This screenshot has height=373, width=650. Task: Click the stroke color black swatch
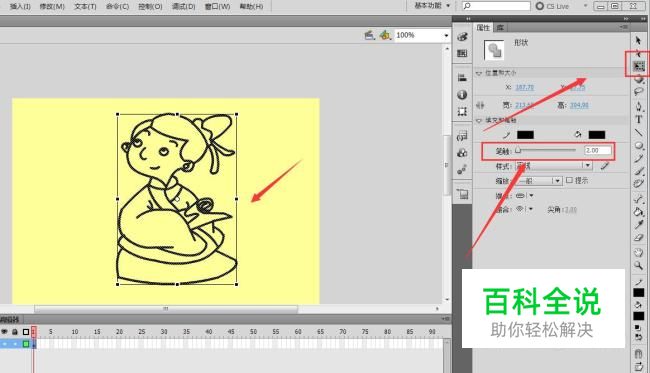525,135
